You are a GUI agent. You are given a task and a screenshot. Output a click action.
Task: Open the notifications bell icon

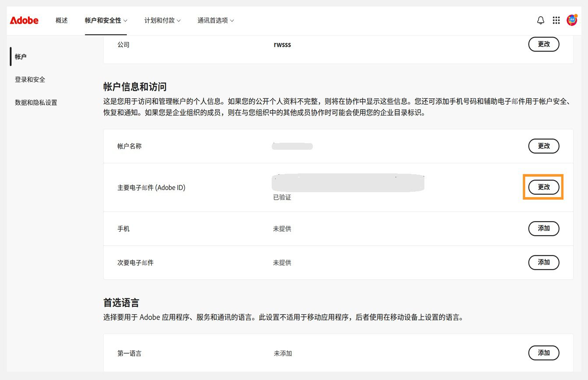pyautogui.click(x=540, y=20)
